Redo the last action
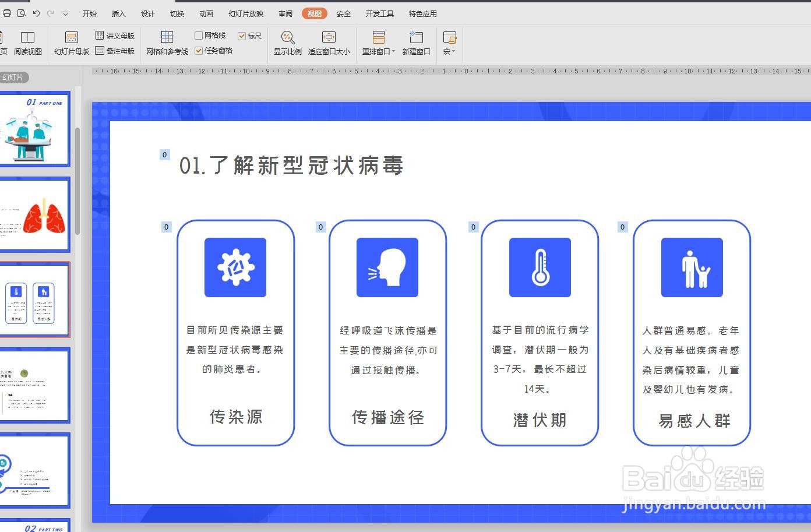Screen dimensions: 811x532 point(50,13)
